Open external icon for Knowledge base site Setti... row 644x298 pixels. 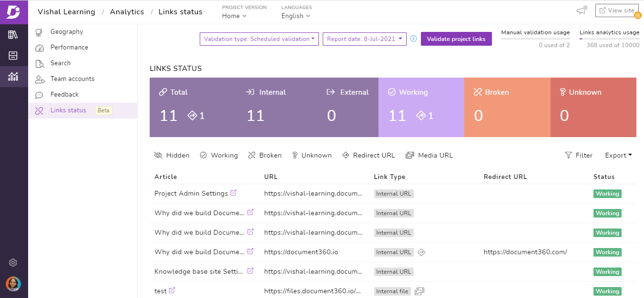pos(250,271)
